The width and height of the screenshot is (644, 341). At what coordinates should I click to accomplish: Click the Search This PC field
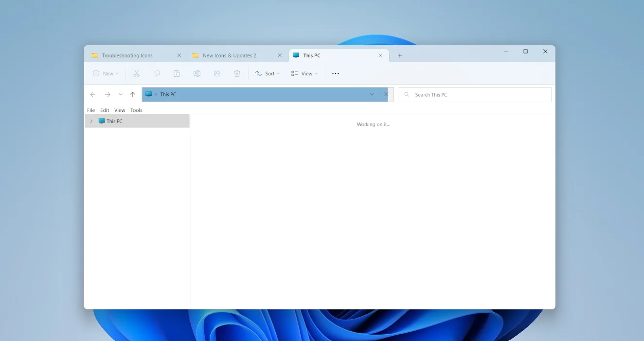point(475,94)
